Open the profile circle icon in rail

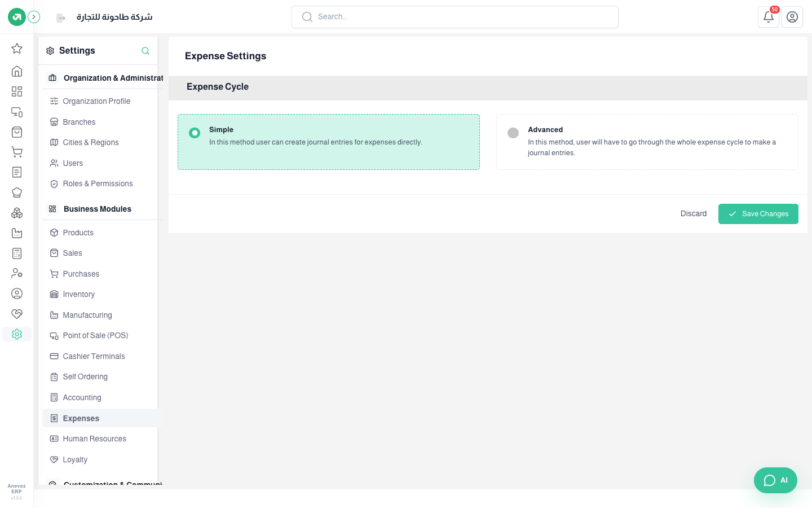[x=17, y=294]
